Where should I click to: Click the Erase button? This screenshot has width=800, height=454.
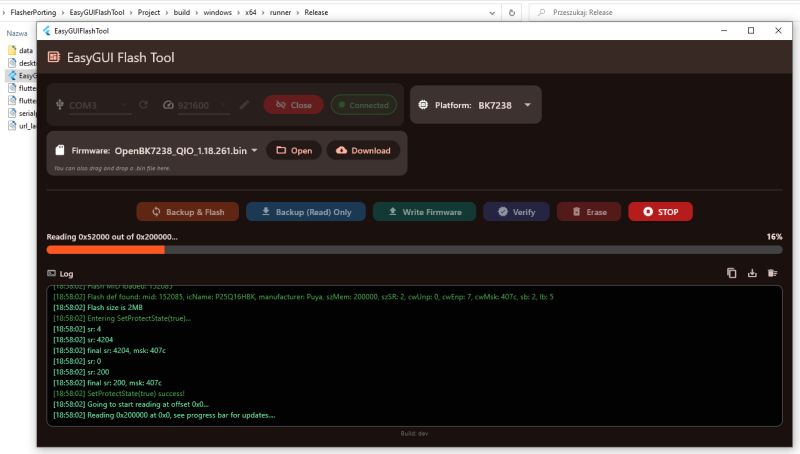[589, 212]
